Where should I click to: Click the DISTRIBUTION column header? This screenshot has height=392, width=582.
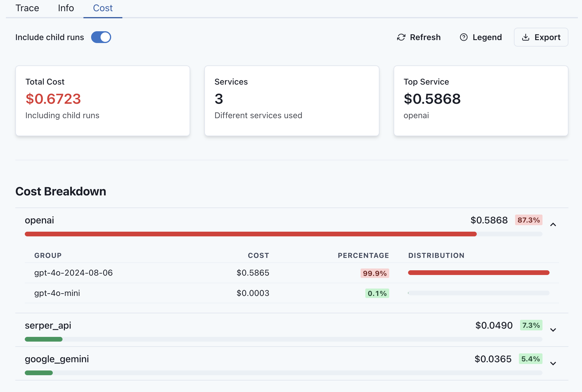[436, 256]
